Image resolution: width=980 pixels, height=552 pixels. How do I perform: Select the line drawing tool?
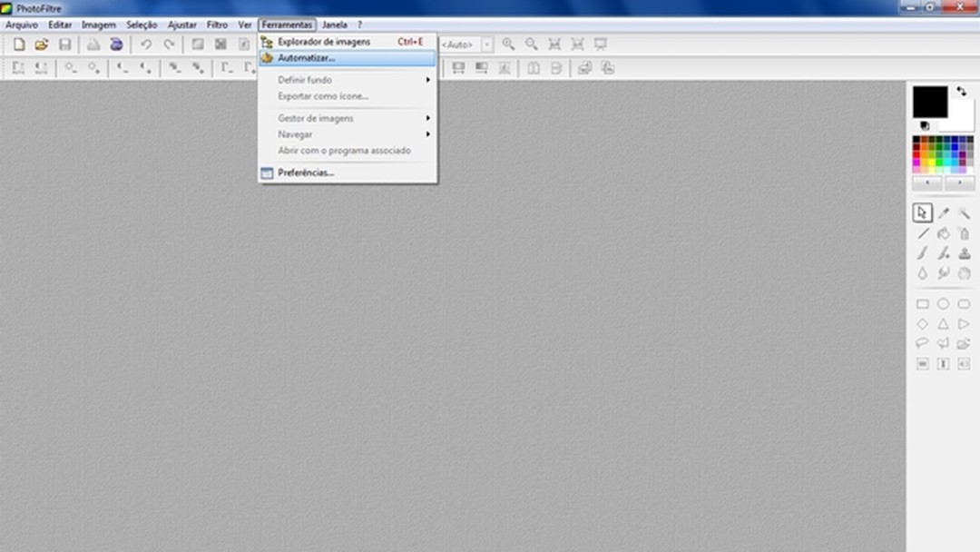922,233
